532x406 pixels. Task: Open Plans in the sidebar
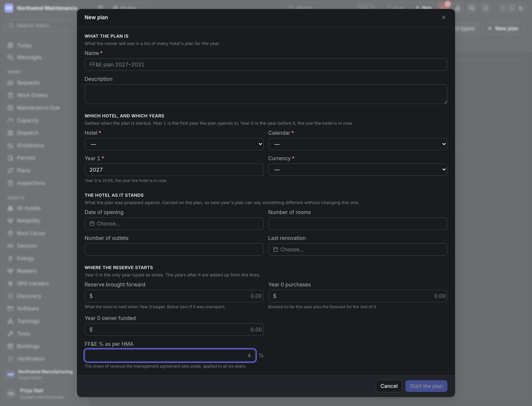point(23,171)
